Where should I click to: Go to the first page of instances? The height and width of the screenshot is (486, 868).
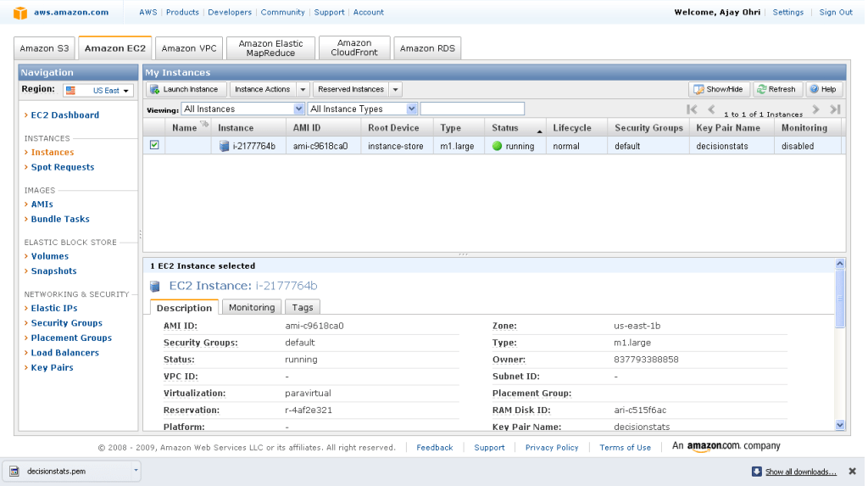(x=693, y=109)
